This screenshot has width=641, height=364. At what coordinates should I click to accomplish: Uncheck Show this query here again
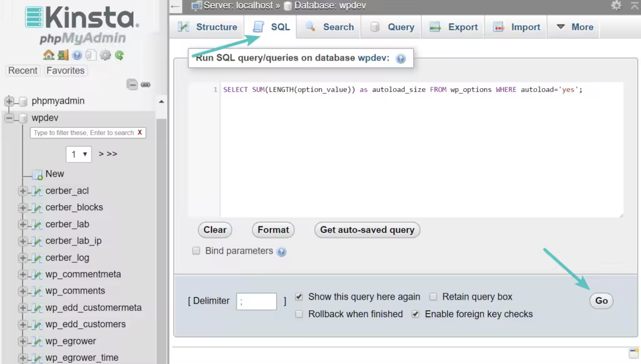pos(299,296)
